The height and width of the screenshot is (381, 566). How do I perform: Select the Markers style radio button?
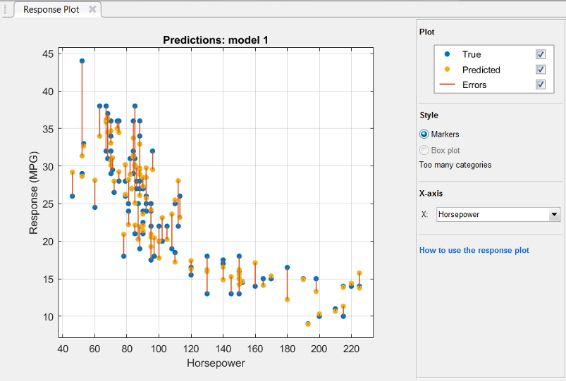[424, 134]
